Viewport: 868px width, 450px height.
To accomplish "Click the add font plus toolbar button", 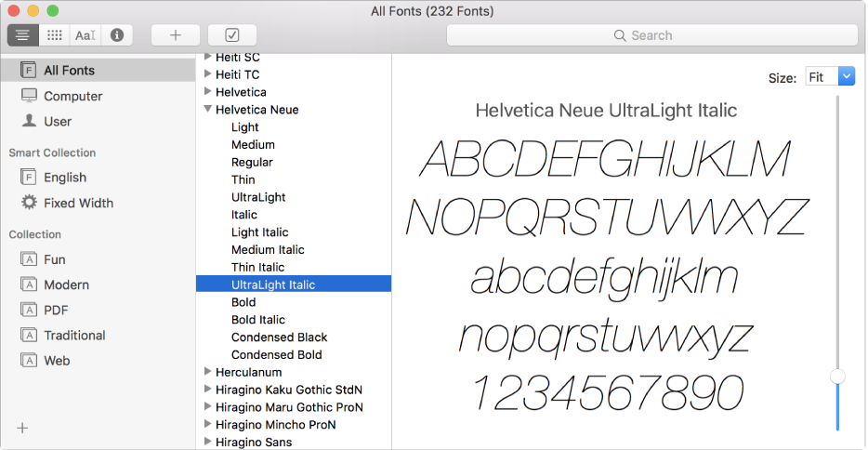I will point(176,35).
